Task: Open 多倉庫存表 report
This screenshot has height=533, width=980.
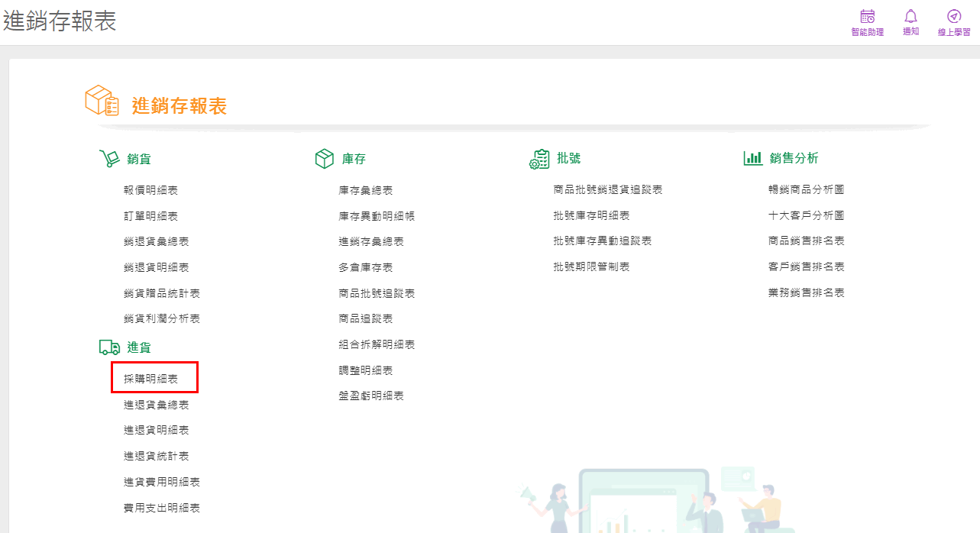Action: (x=366, y=267)
